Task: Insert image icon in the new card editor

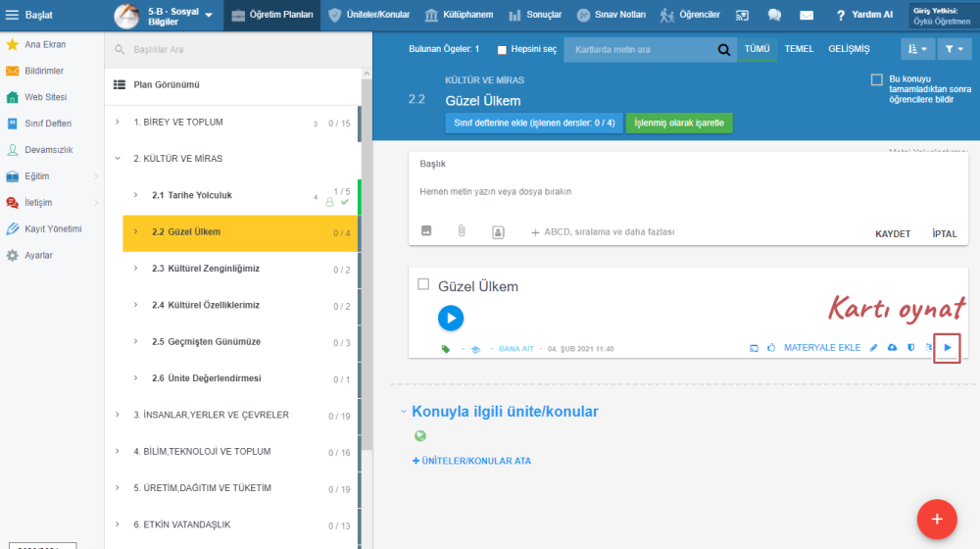Action: [426, 230]
